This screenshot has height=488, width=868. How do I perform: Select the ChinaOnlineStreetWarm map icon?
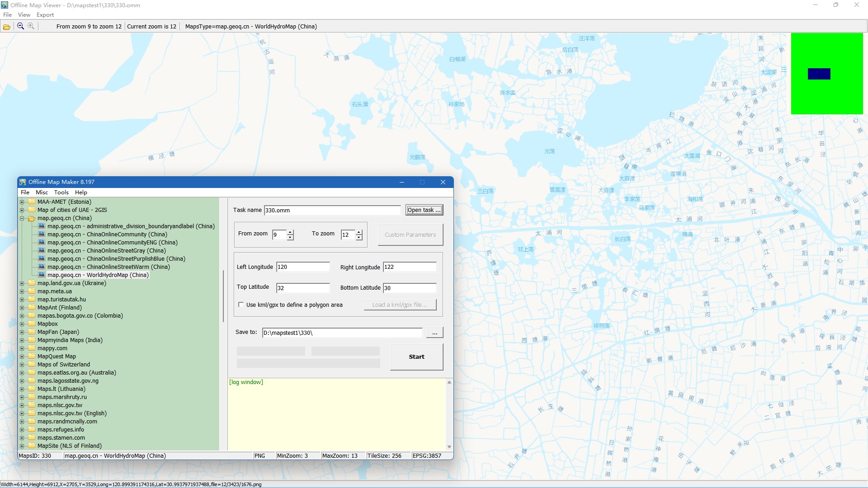[42, 267]
